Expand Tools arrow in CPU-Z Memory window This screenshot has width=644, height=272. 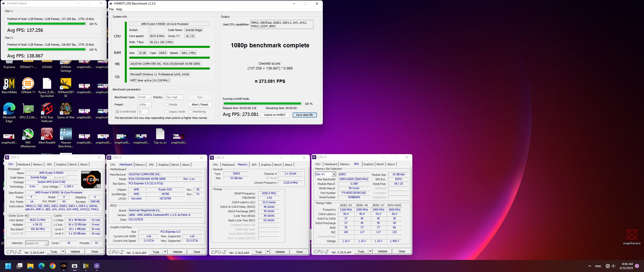click(268, 252)
